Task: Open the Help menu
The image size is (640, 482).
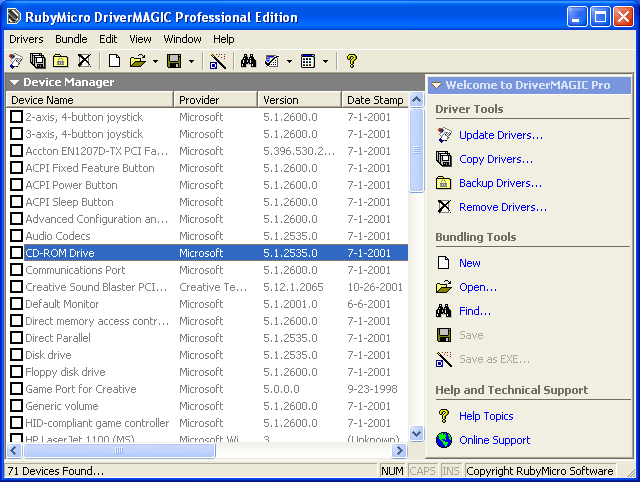Action: (224, 39)
